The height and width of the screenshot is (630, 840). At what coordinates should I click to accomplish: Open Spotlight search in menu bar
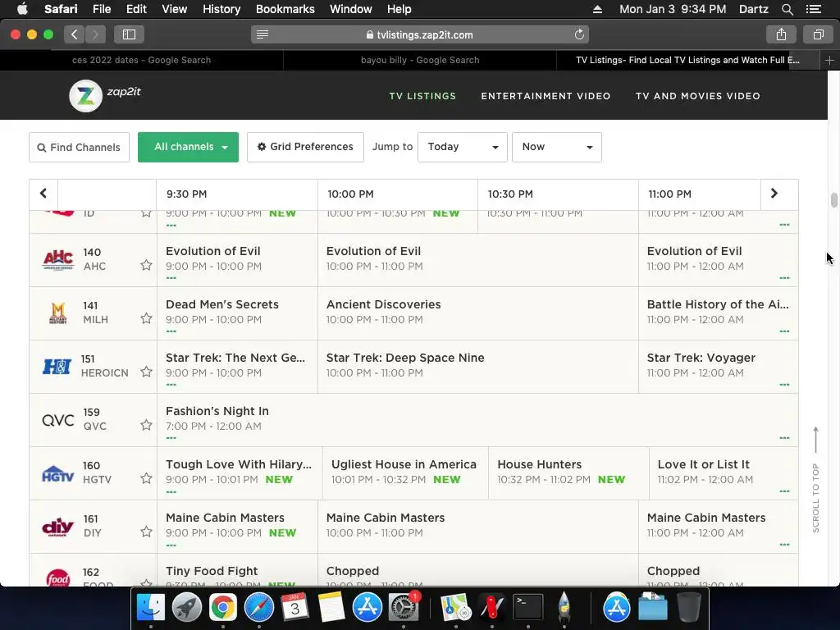tap(787, 9)
